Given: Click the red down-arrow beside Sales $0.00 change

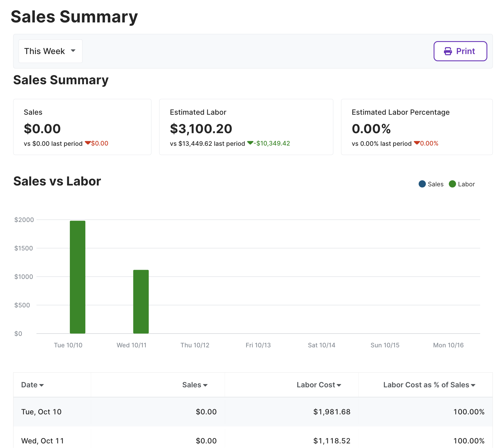Looking at the screenshot, I should click(x=88, y=143).
